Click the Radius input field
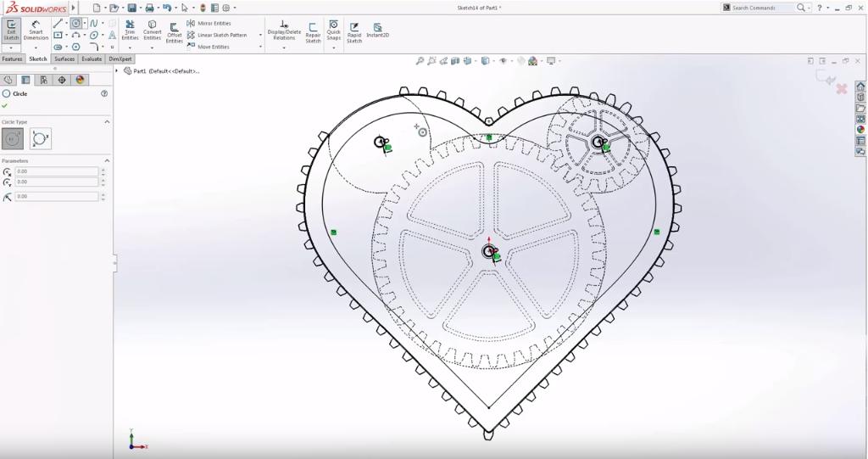This screenshot has height=459, width=868. [57, 196]
